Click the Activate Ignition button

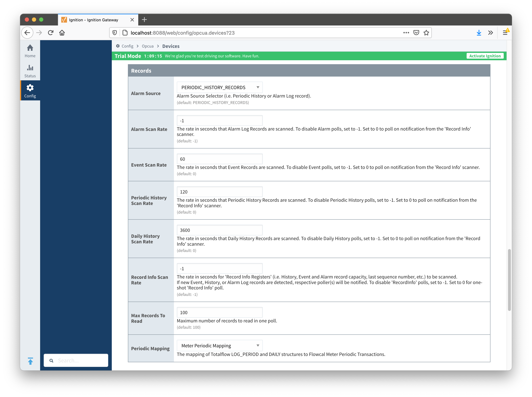(x=485, y=56)
